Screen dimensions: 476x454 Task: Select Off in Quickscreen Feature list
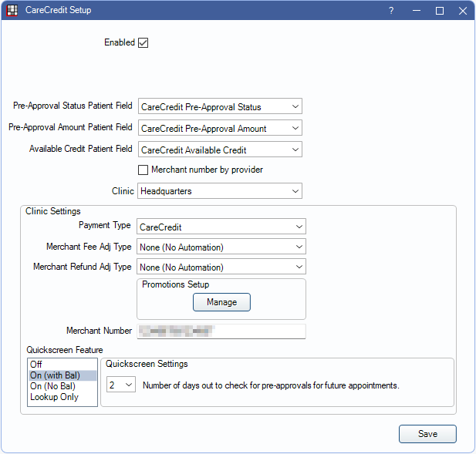tap(35, 365)
